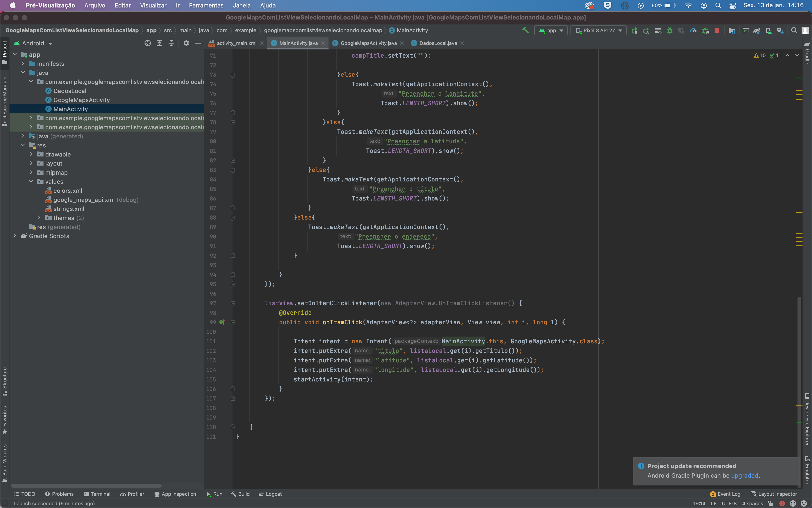Open the Event Log
Screen dimensions: 812x508
[725, 494]
